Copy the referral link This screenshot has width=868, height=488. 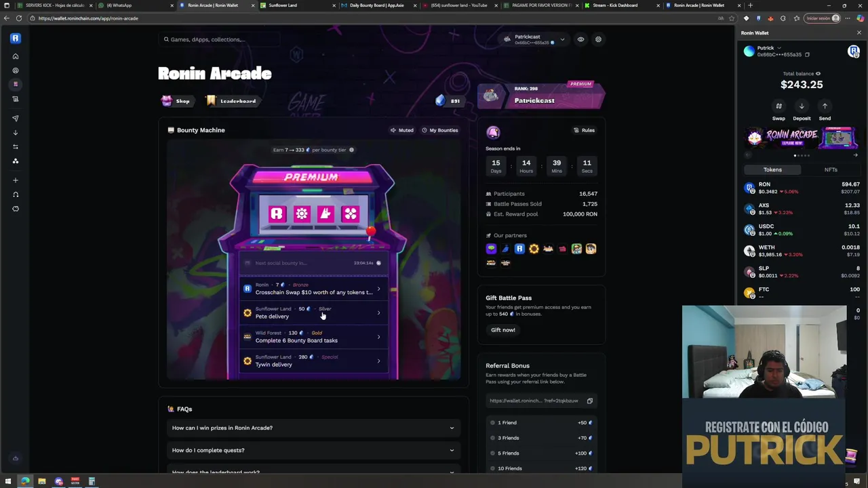(x=589, y=401)
